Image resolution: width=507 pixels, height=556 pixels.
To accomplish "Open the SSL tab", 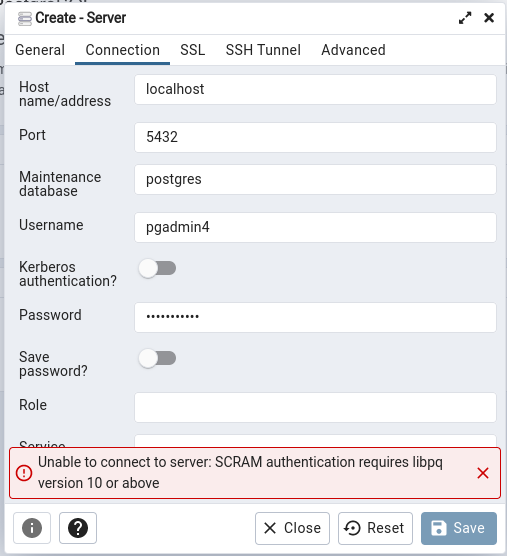I will click(x=193, y=50).
